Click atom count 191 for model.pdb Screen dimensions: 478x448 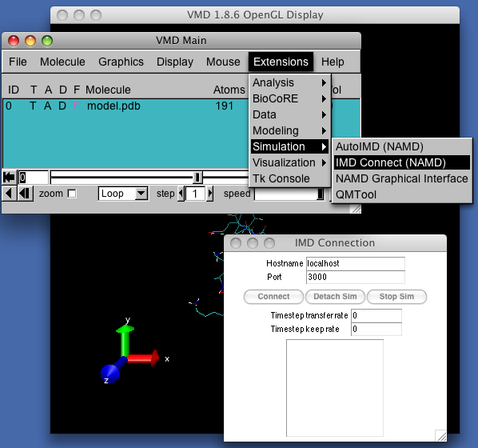[225, 106]
